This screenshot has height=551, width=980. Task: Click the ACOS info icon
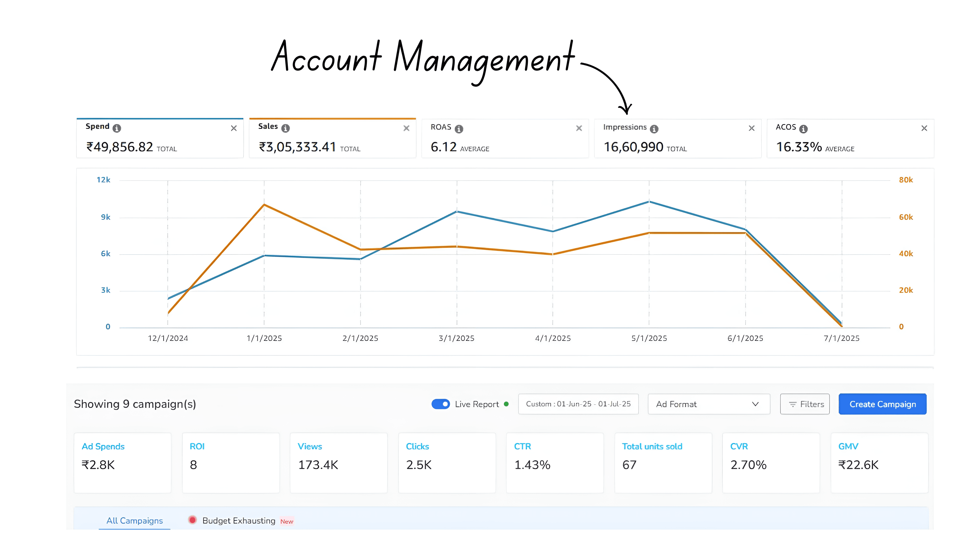[x=803, y=129]
